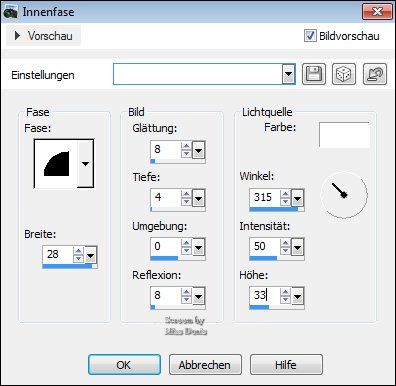The image size is (396, 386).
Task: Click the Breite spinner arrows
Action: tap(79, 255)
